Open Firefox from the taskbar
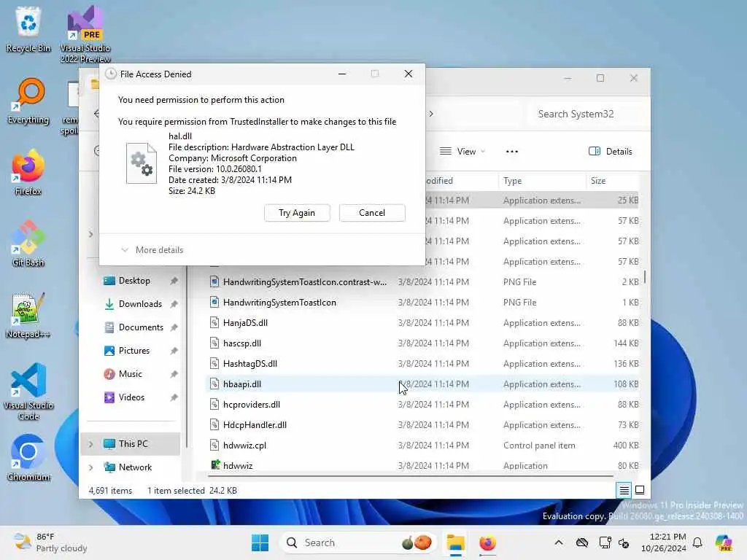The image size is (747, 560). [x=487, y=542]
